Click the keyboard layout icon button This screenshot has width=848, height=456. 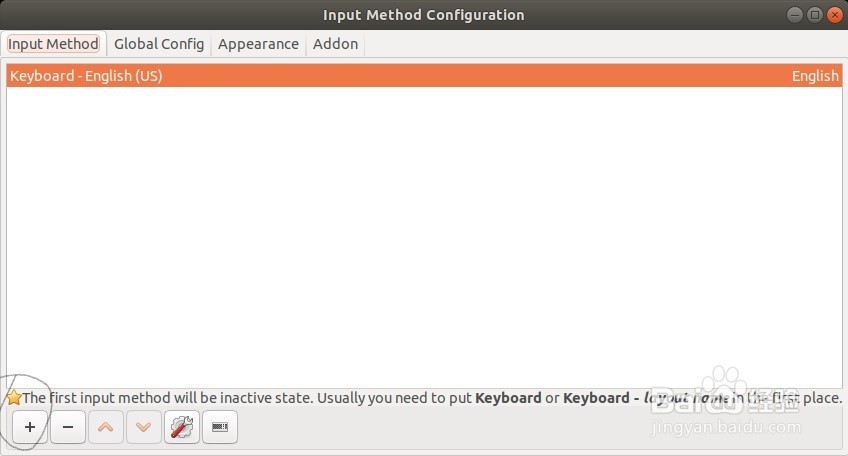[x=220, y=427]
